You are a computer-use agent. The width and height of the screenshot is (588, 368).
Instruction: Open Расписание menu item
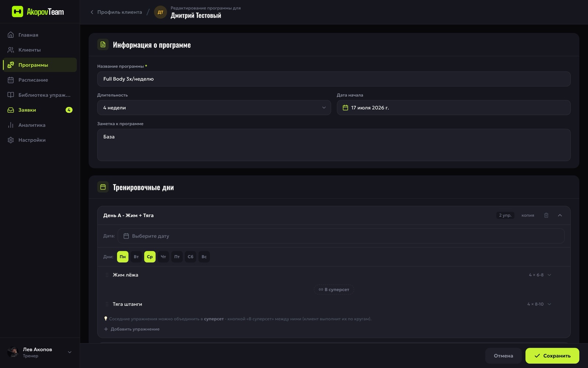point(40,80)
